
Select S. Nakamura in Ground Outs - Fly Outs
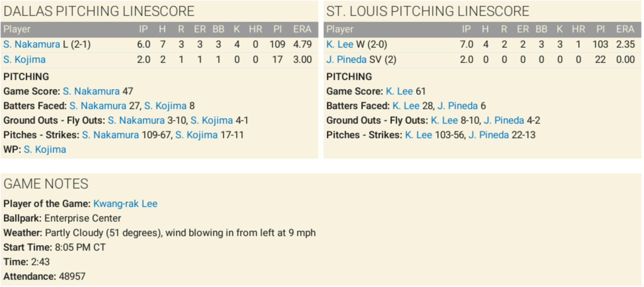click(136, 120)
